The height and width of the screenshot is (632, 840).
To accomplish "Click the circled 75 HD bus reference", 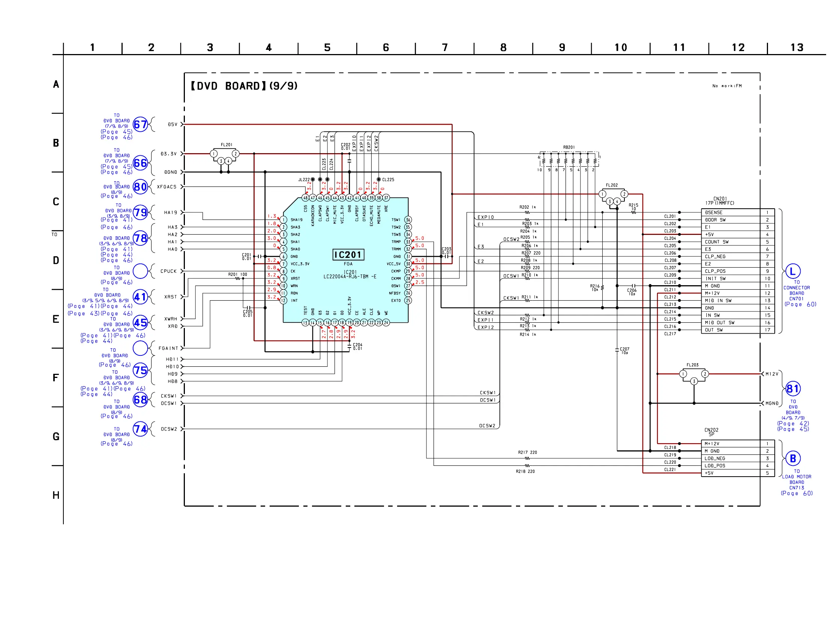I will 140,370.
